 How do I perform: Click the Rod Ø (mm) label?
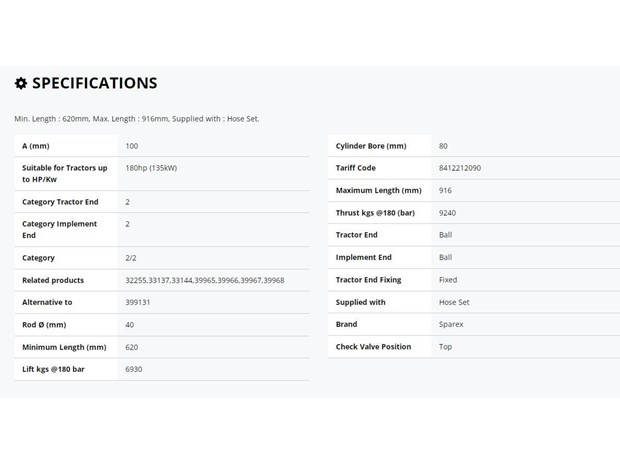44,325
